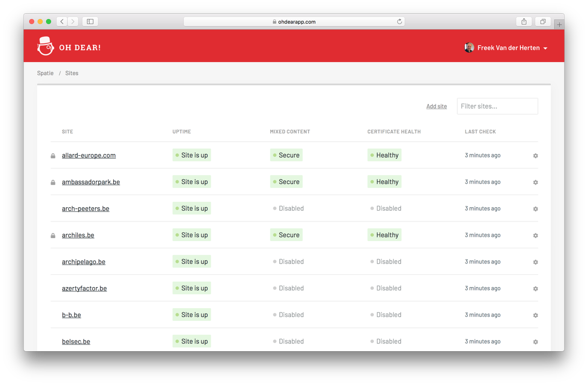
Task: Open the azertyfactor.be site link
Action: [84, 288]
